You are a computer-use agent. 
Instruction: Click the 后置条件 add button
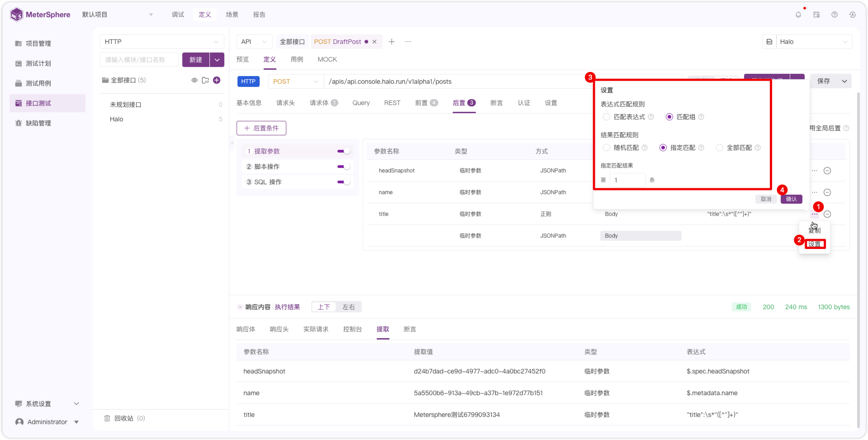click(261, 128)
